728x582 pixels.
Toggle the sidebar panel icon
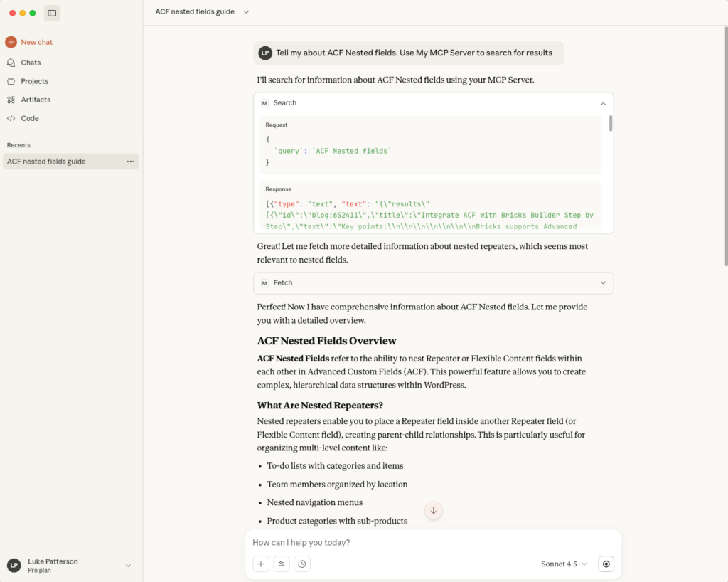click(52, 13)
